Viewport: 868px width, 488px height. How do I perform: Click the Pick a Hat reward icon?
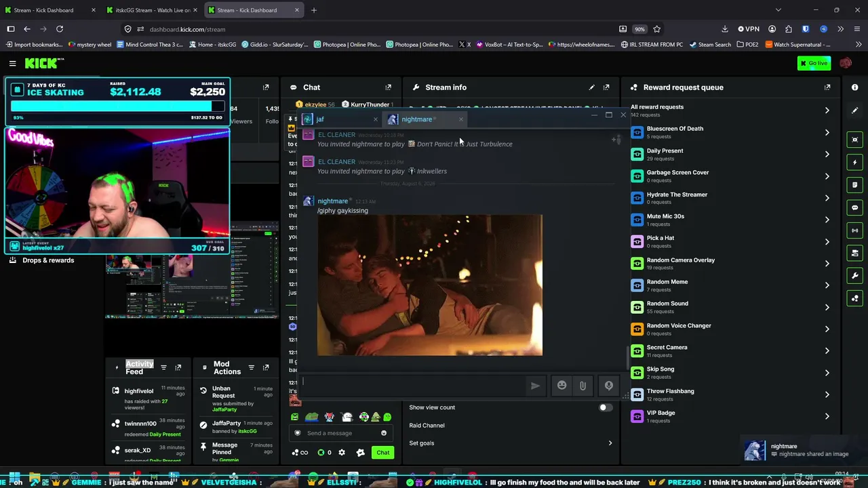637,242
